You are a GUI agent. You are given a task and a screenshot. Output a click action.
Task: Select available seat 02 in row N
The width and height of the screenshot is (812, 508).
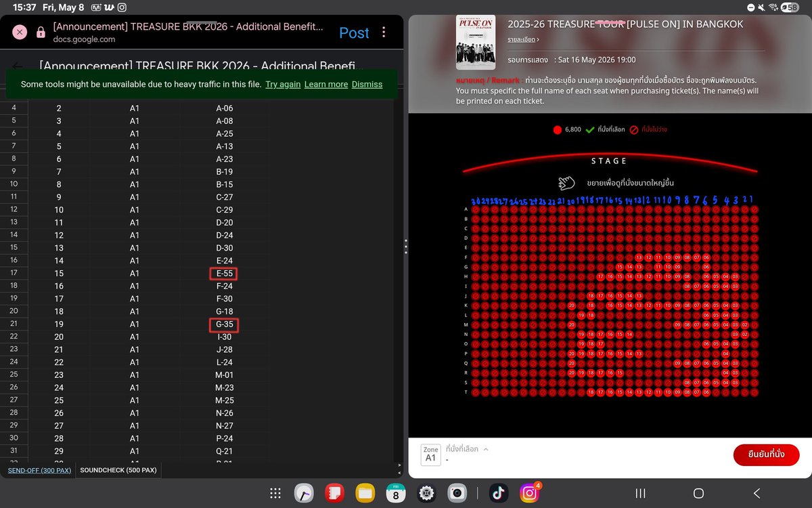pyautogui.click(x=745, y=334)
